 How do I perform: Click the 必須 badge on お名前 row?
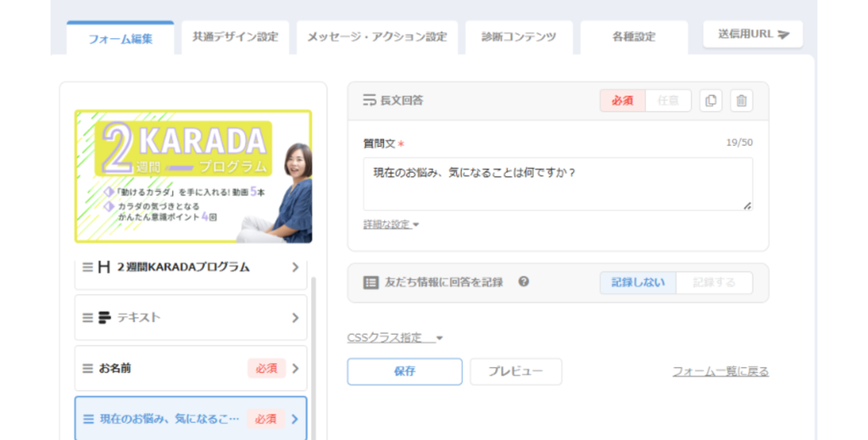click(x=266, y=369)
